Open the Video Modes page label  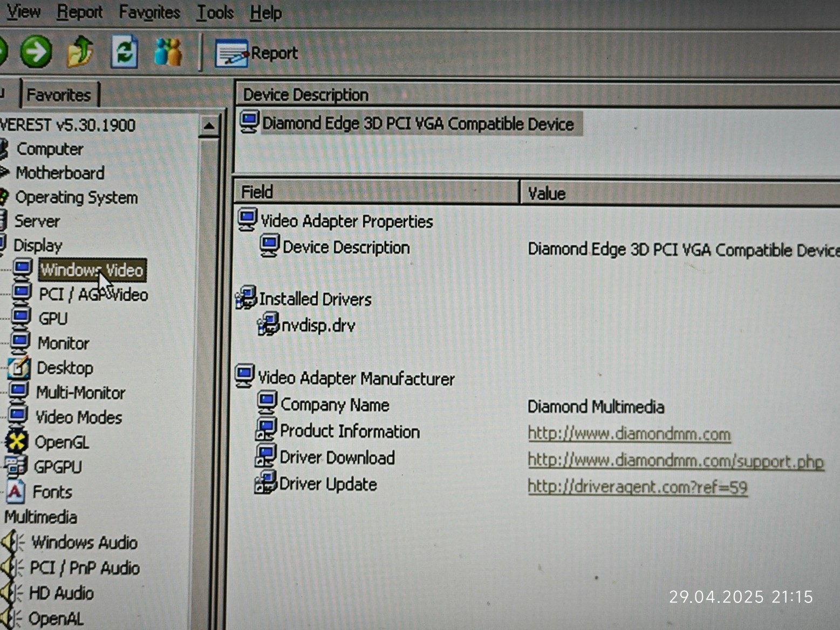pos(79,417)
